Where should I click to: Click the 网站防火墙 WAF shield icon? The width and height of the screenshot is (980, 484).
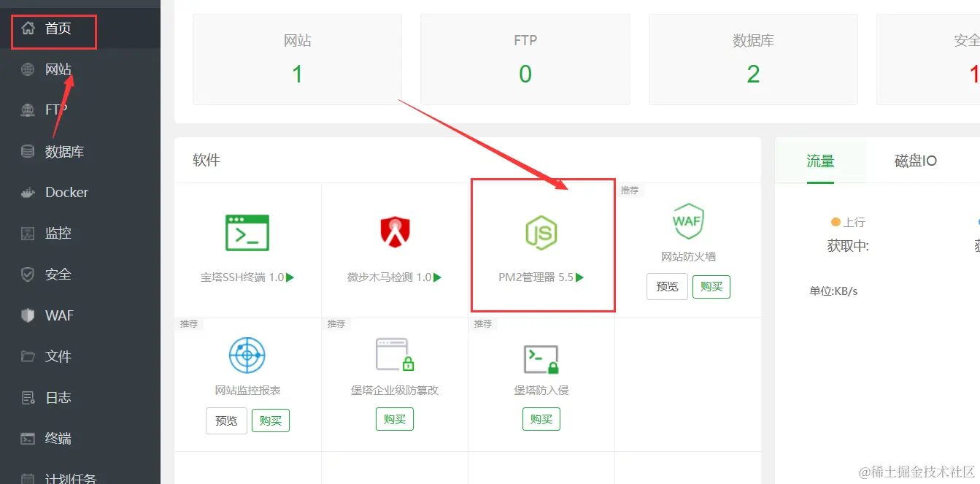[688, 221]
